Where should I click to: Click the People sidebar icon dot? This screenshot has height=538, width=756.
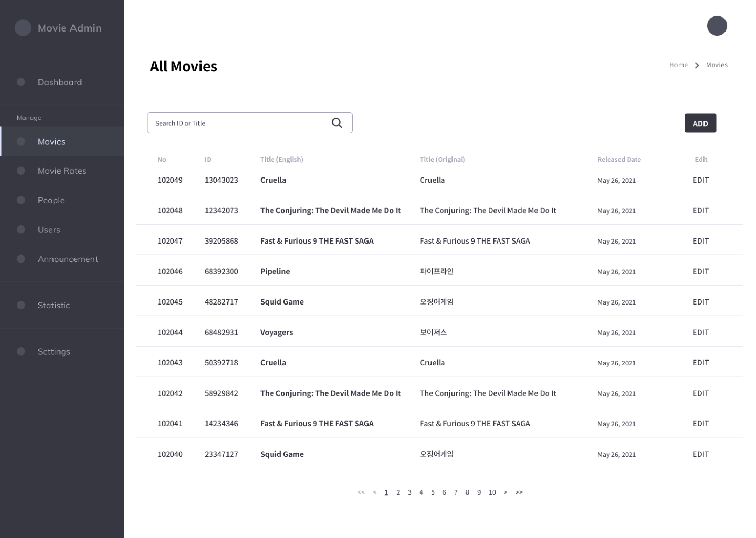click(x=21, y=200)
